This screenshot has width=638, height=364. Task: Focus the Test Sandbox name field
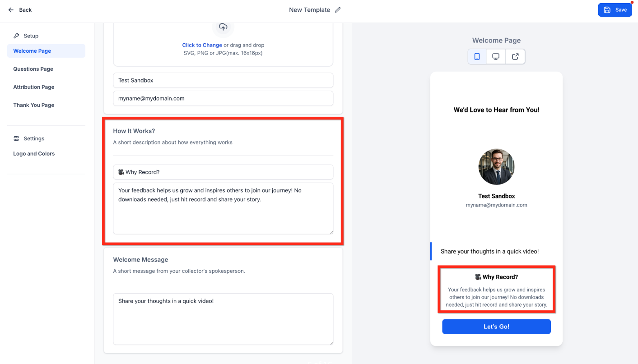pos(223,80)
